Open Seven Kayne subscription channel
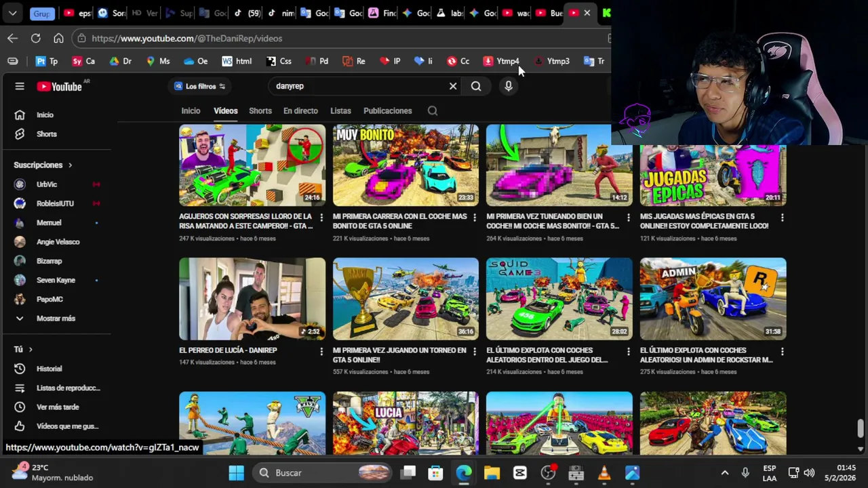 tap(57, 280)
